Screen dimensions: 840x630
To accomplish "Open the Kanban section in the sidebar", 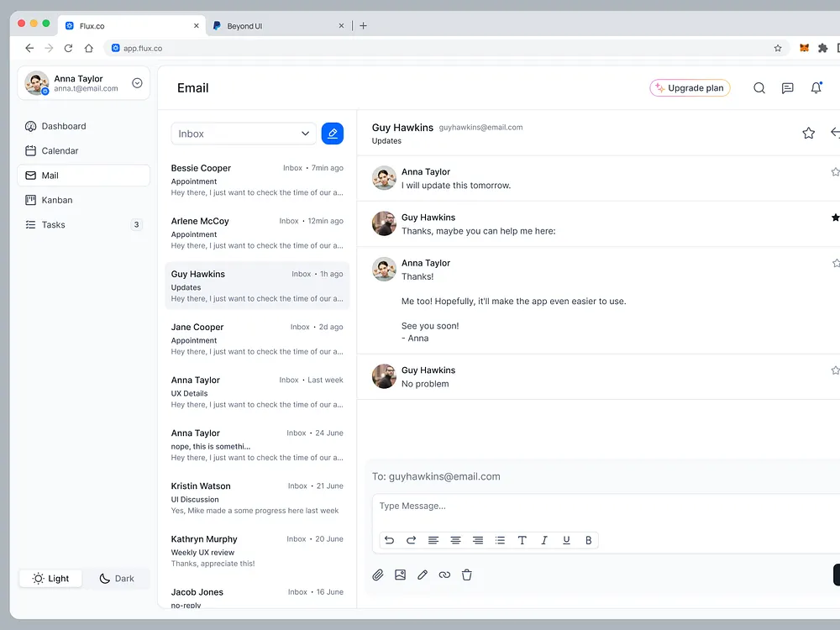I will tap(58, 200).
